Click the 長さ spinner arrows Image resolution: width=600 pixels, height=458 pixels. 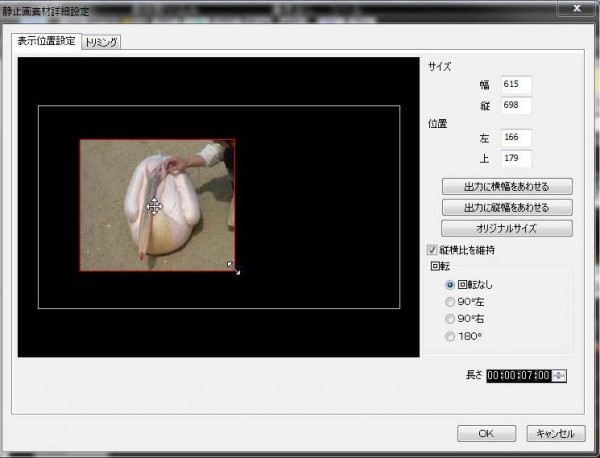tap(559, 375)
